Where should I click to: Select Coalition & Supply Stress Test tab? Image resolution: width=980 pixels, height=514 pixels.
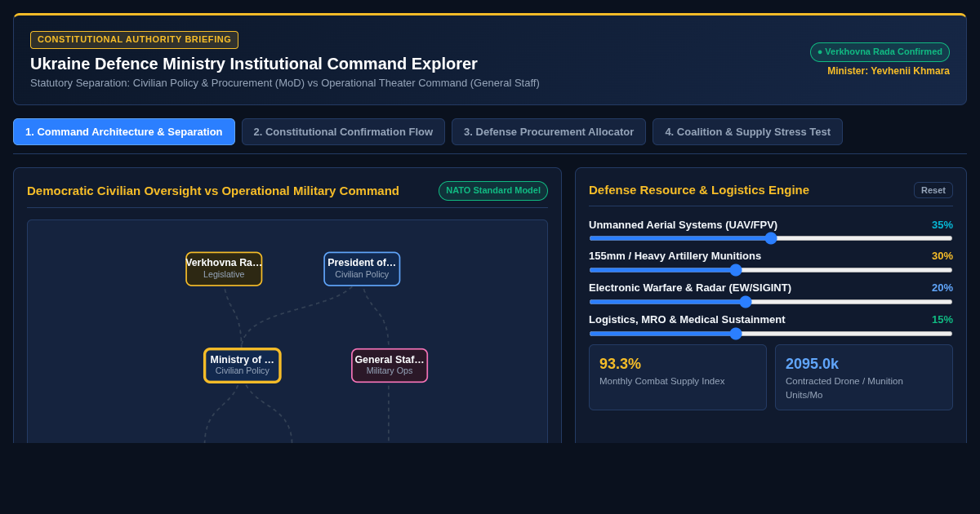(747, 131)
